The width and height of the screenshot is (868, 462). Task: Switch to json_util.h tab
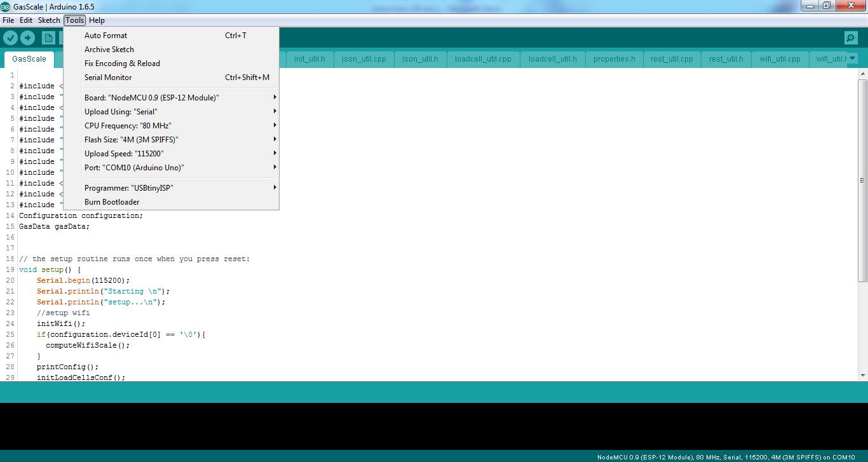tap(420, 59)
